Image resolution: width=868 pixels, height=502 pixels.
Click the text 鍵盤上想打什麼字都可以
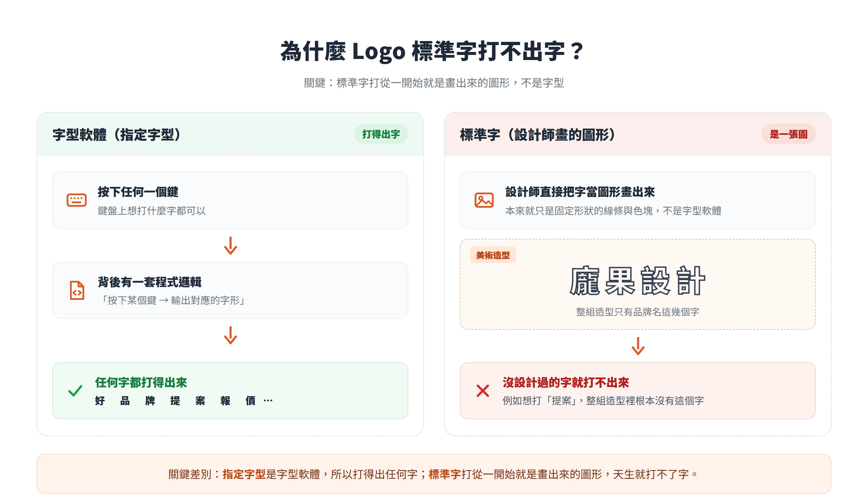coord(152,211)
